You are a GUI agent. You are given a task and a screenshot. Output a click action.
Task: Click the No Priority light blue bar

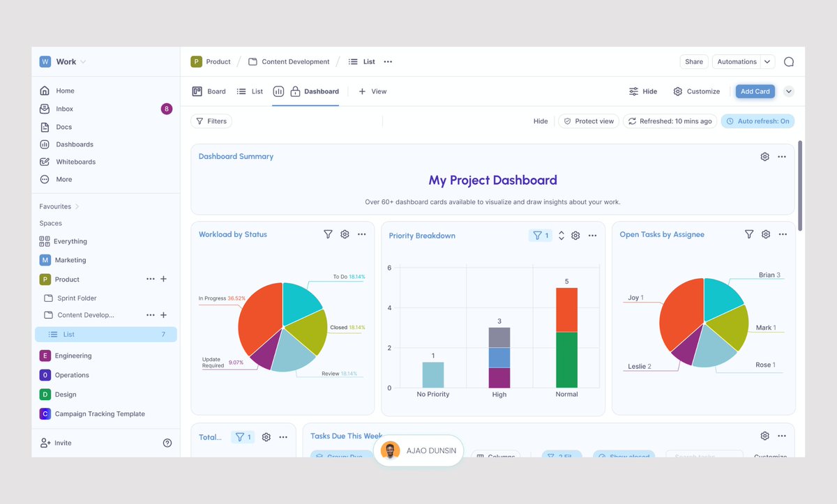coord(433,375)
